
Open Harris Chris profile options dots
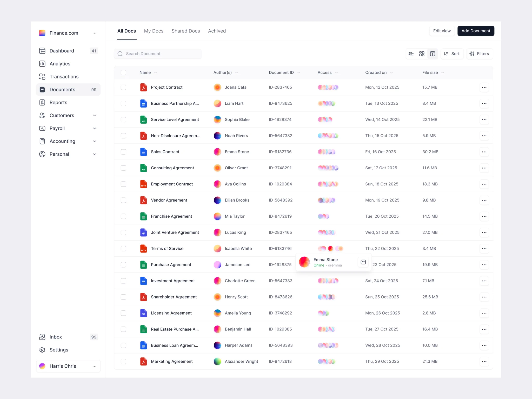[95, 366]
